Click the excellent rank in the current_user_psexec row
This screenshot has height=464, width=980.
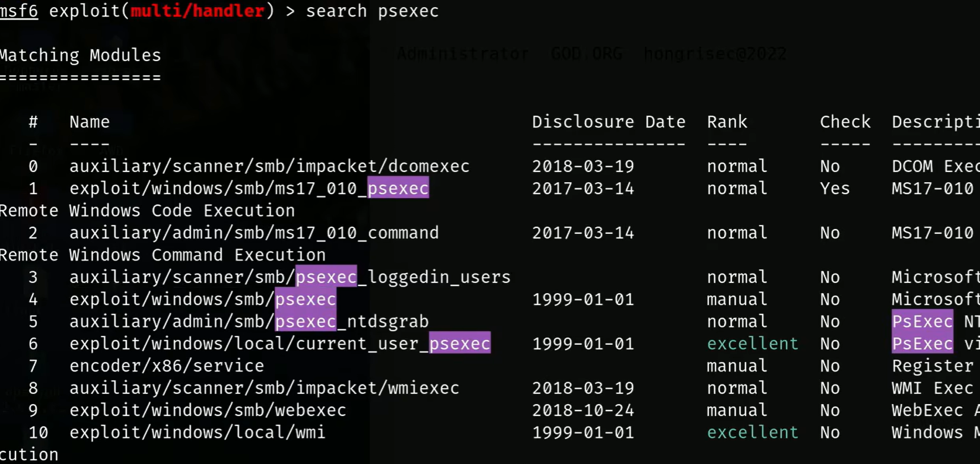(753, 344)
